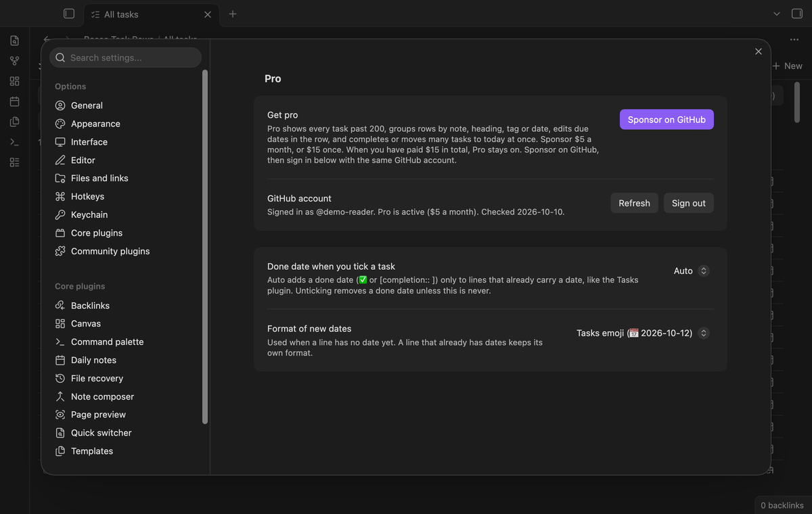This screenshot has height=514, width=812.
Task: Click the magnifier icon in search settings
Action: (61, 57)
